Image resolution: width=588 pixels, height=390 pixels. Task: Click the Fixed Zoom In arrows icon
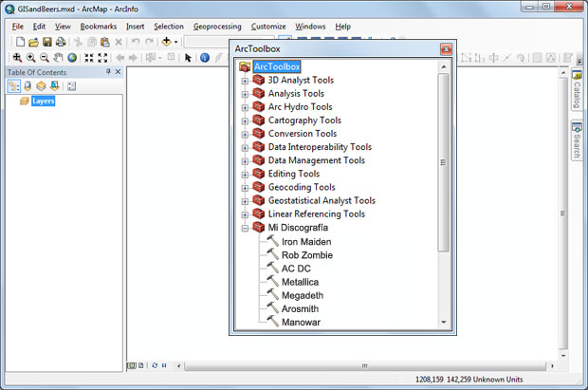pos(89,58)
